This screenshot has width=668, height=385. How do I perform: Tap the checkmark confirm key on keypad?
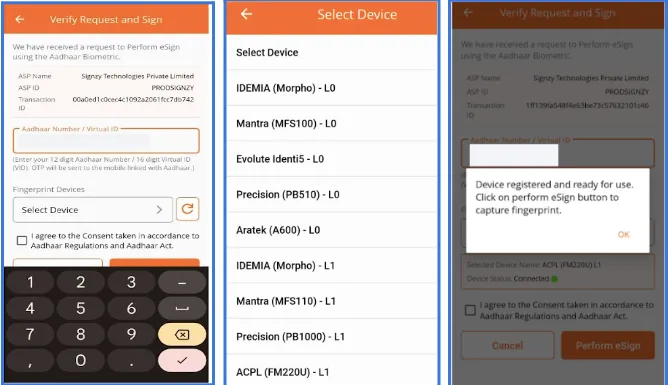[x=182, y=360]
